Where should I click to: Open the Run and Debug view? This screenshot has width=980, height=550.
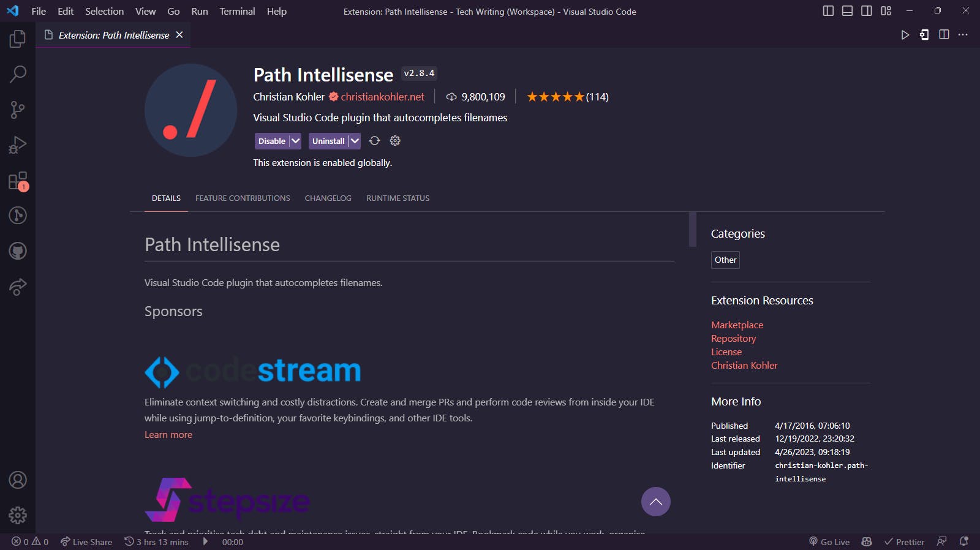(x=18, y=145)
